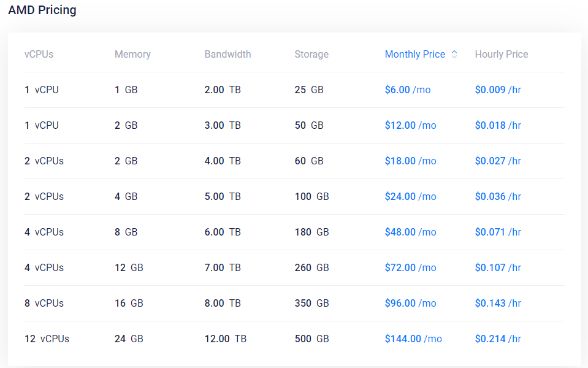Click the $0.018 /hr hourly price

click(498, 125)
